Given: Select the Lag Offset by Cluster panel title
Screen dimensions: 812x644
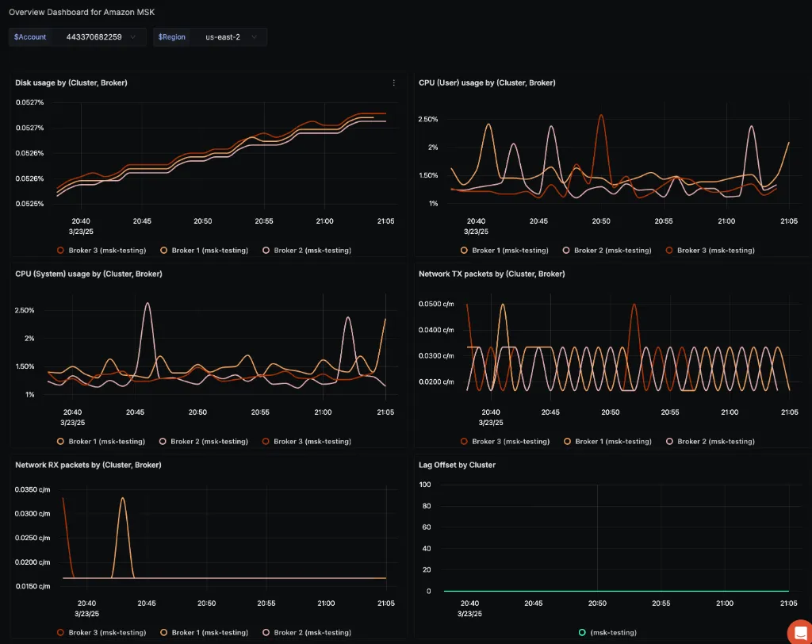Looking at the screenshot, I should point(457,465).
